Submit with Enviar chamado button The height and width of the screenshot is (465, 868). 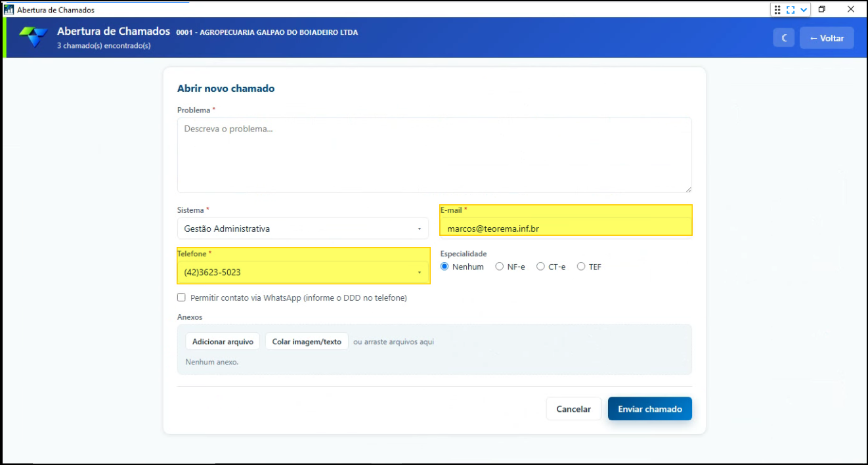650,409
